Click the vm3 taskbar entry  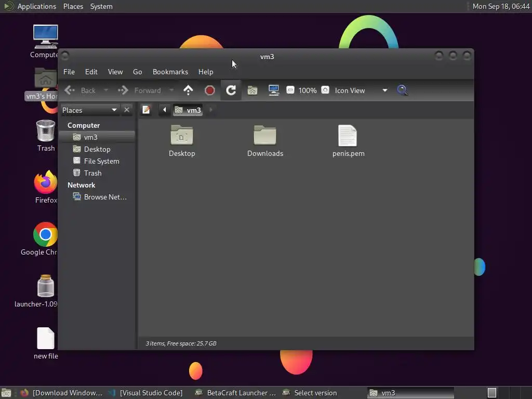410,393
